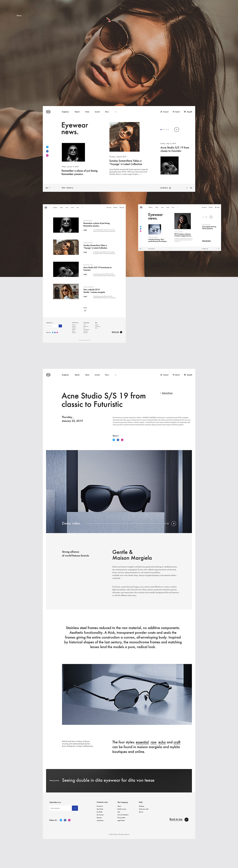This screenshot has width=238, height=868.
Task: Open Account in the top Eyewear news page
Action: point(164,112)
